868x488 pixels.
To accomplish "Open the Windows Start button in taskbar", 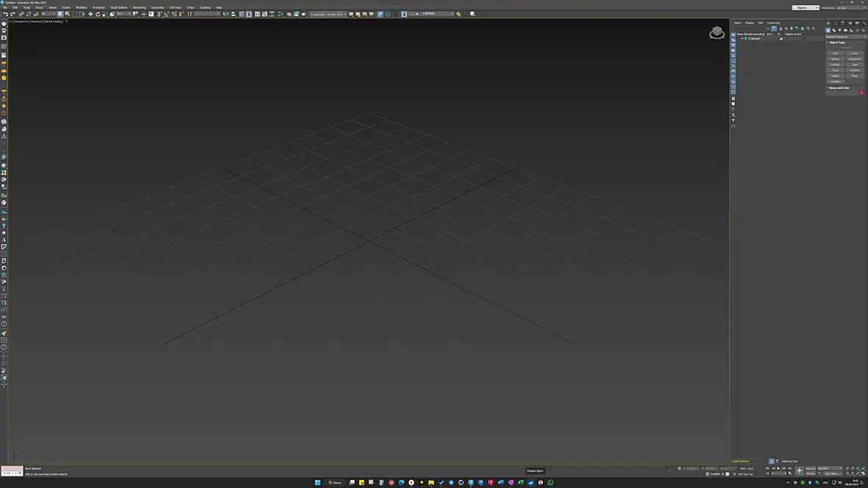I will [318, 482].
